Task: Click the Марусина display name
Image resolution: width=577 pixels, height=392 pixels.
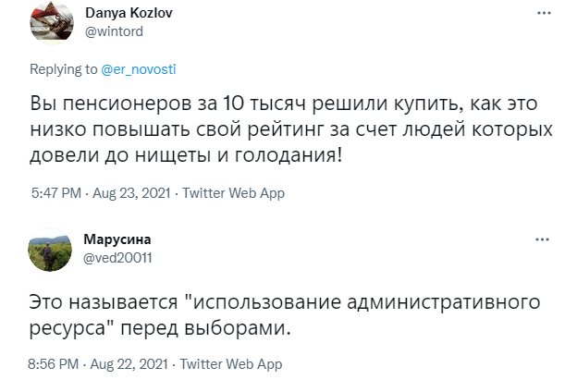Action: [x=117, y=239]
